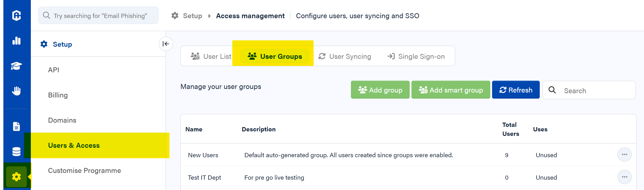Open the Billing setup section
644x190 pixels.
point(58,95)
